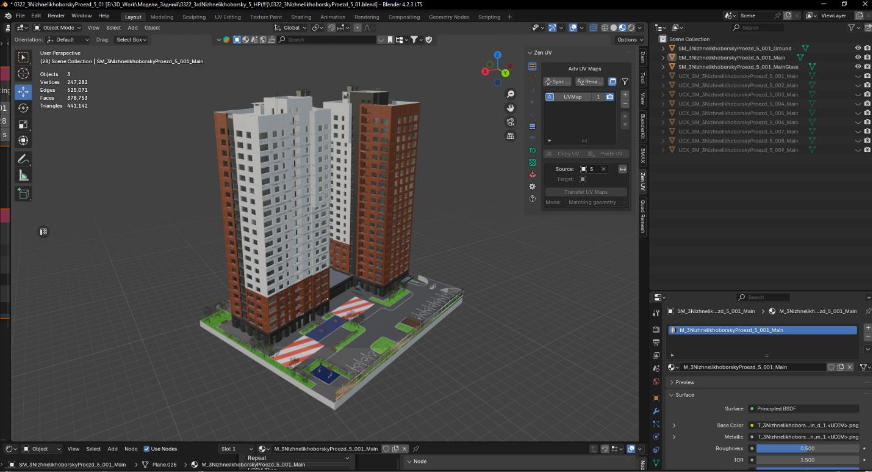Image resolution: width=872 pixels, height=472 pixels.
Task: Expand Base Color texture settings
Action: (x=675, y=425)
